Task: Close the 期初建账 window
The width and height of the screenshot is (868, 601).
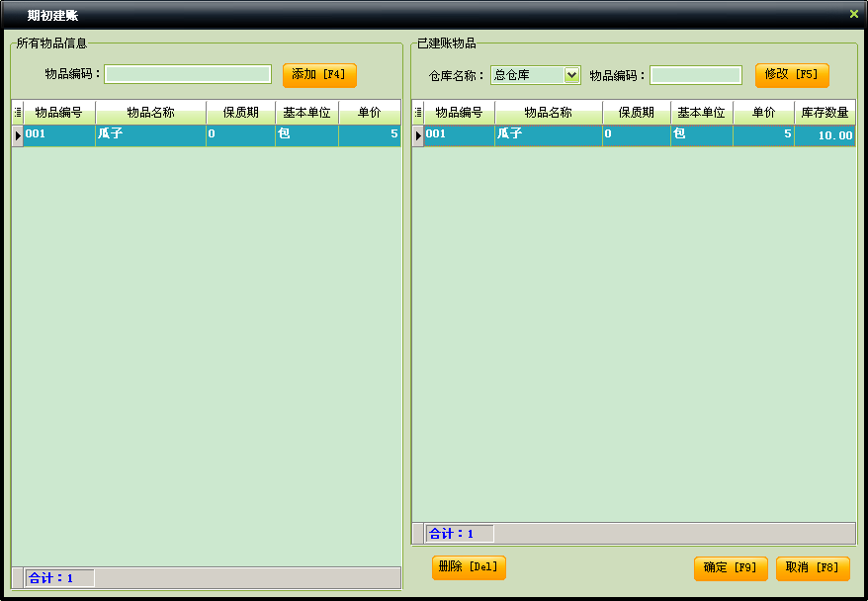Action: click(x=853, y=15)
